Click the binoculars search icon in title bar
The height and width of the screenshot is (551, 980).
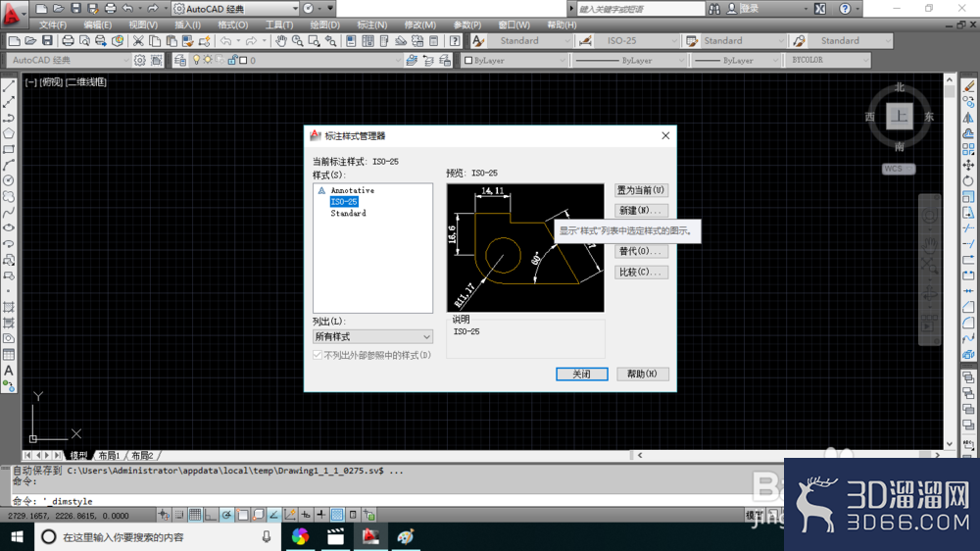(x=714, y=9)
